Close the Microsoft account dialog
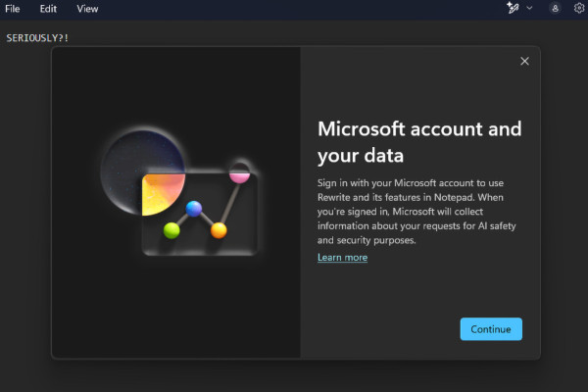 [x=524, y=61]
